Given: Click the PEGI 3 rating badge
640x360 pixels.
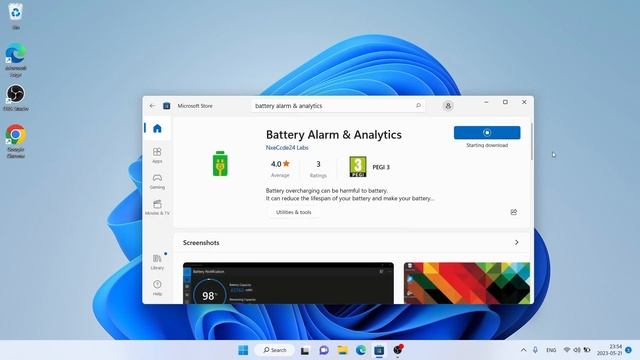Looking at the screenshot, I should pyautogui.click(x=358, y=167).
